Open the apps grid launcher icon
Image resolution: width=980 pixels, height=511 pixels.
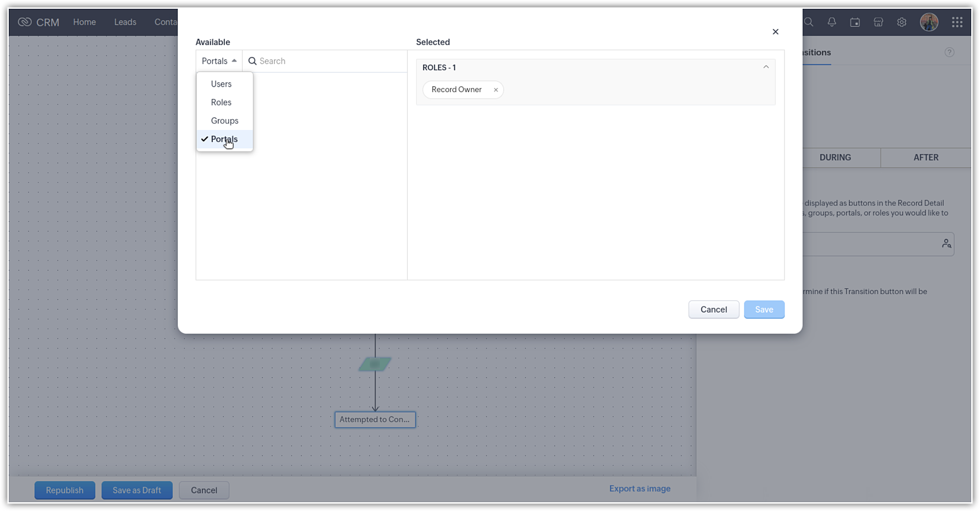click(957, 22)
